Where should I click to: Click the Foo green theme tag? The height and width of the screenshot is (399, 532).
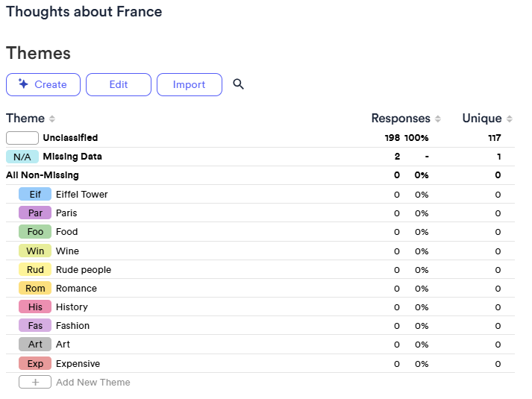35,231
